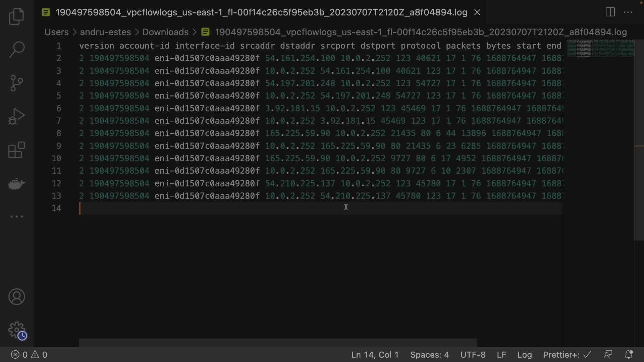
Task: Split the editor to the right
Action: pos(610,12)
